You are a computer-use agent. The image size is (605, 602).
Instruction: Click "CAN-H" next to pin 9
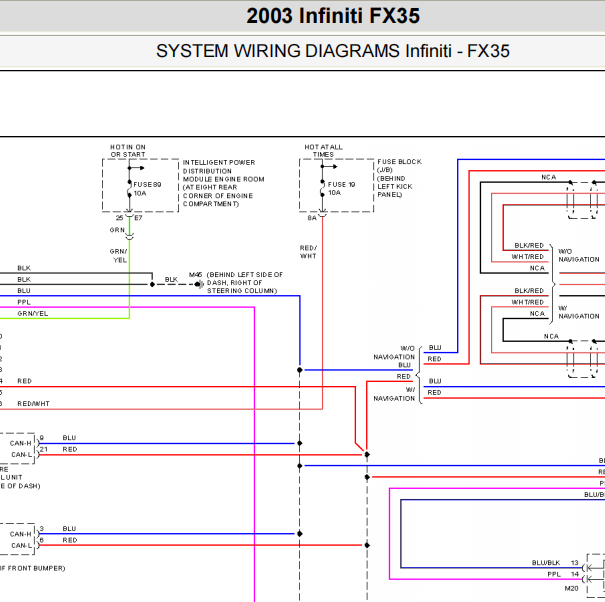click(x=20, y=443)
